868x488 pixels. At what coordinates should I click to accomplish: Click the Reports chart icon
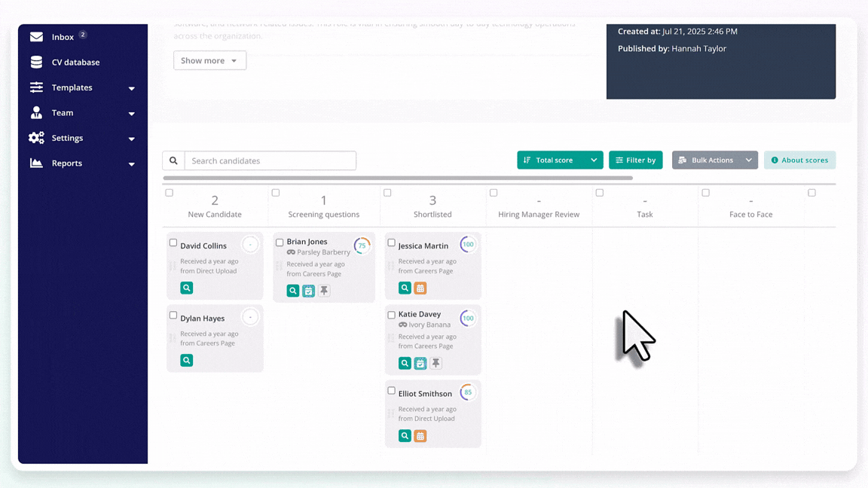pyautogui.click(x=36, y=163)
